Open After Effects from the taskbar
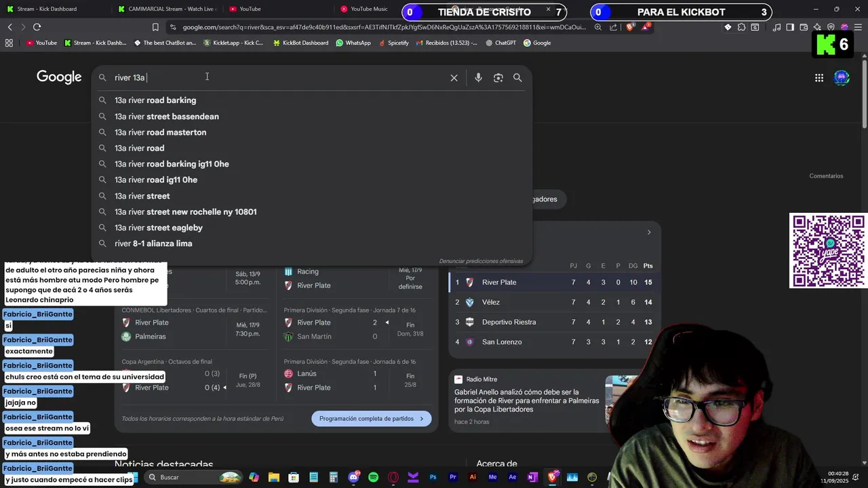Screen dimensions: 868x488 [513, 477]
